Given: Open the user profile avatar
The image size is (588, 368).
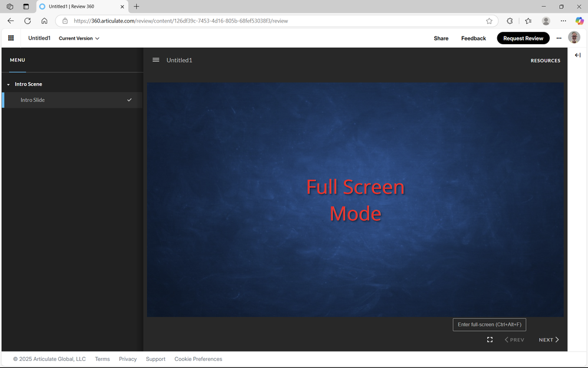Looking at the screenshot, I should click(574, 38).
